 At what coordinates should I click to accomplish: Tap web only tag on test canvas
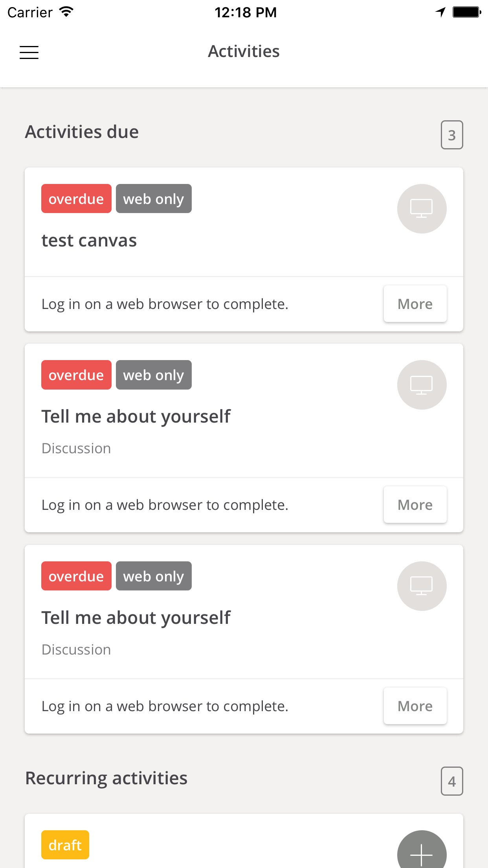(x=154, y=199)
